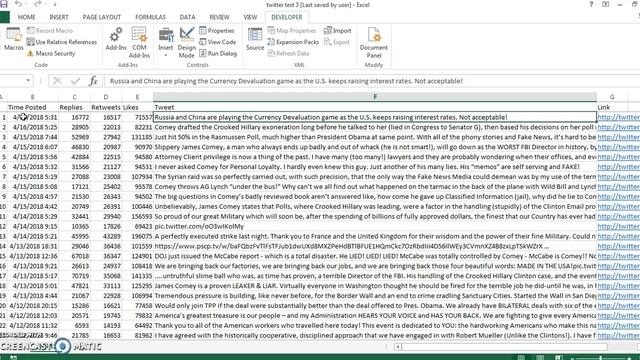
Task: Select likes cell 131185
Action: tap(138, 137)
